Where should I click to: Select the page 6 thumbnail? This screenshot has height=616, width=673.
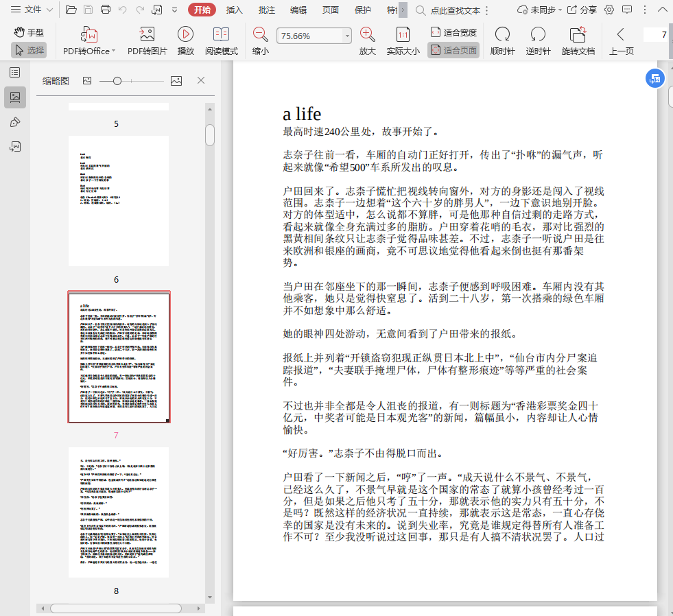[x=119, y=201]
